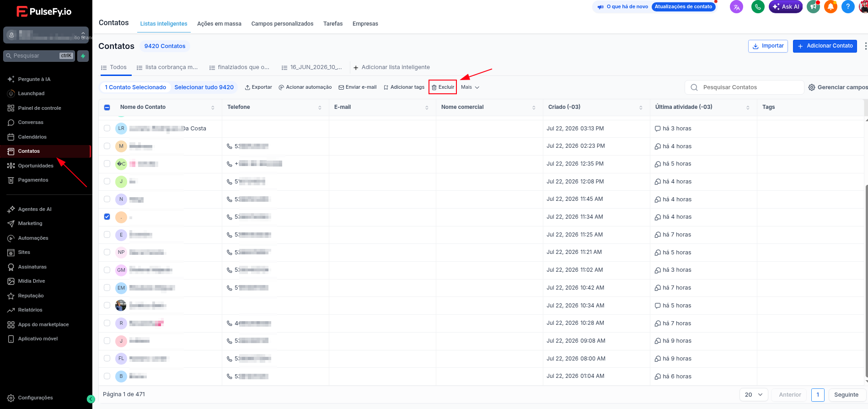Open Gerenciar campos gear settings
Viewport: 868px width, 409px height.
(837, 87)
